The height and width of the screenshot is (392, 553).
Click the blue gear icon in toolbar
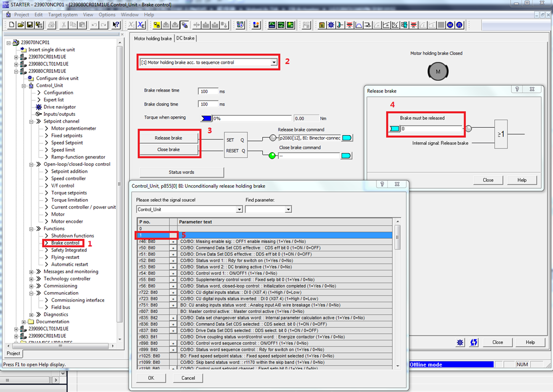click(x=331, y=25)
